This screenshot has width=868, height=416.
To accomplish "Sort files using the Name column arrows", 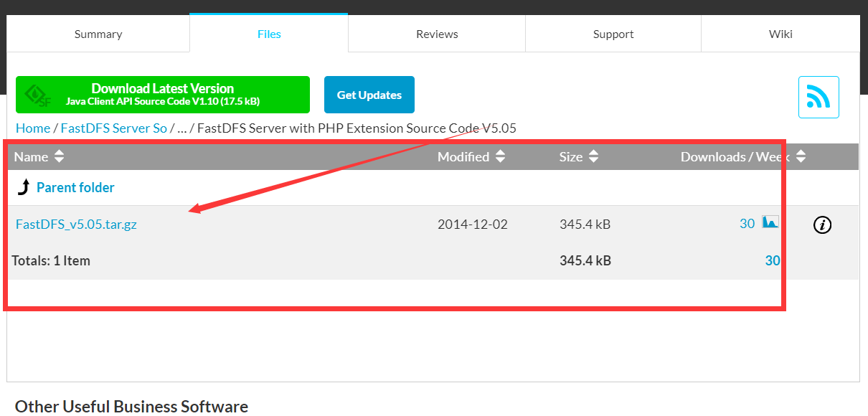I will (x=58, y=156).
